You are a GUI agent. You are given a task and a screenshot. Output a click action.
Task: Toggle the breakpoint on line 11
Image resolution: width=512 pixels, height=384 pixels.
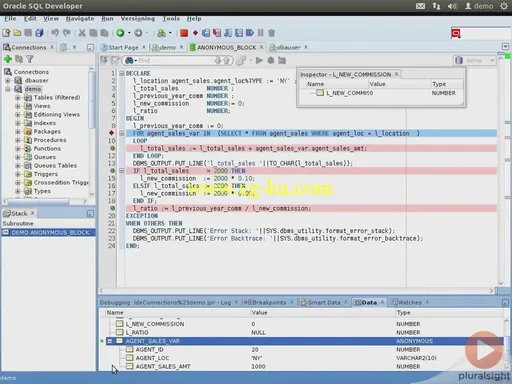(x=113, y=148)
